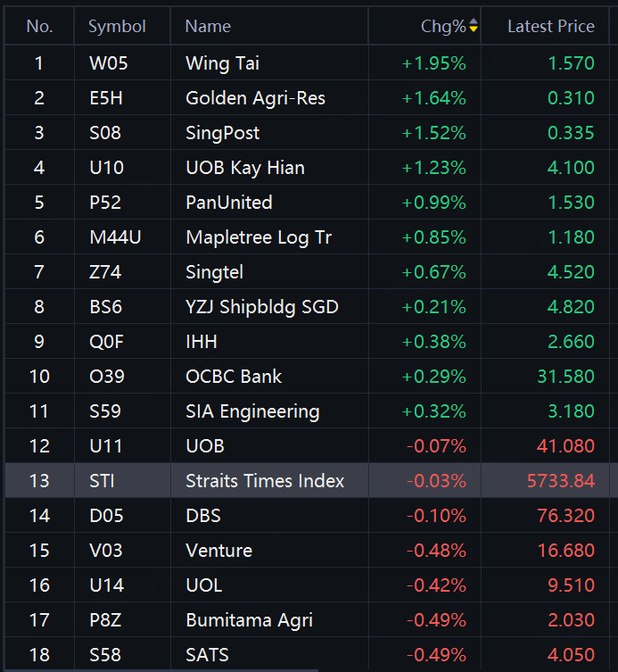This screenshot has width=618, height=672.
Task: Click the horizontal scrollbar at bottom
Action: click(161, 670)
